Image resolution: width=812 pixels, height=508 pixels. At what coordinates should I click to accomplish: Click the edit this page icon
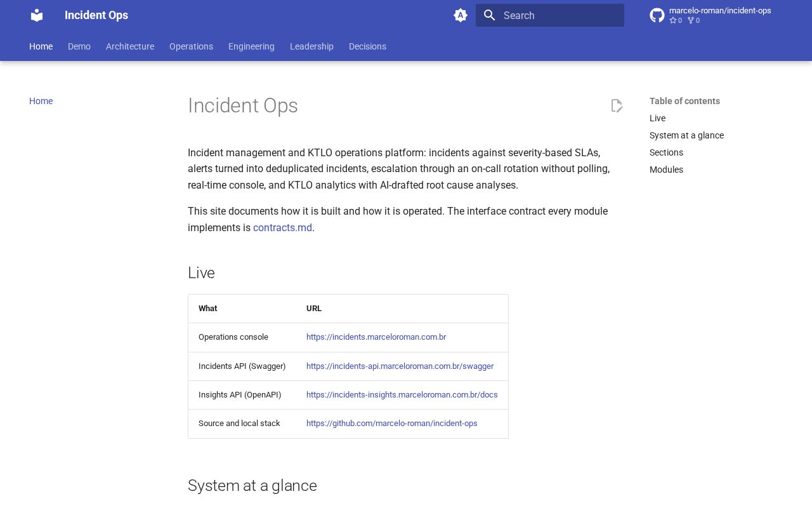(x=617, y=105)
